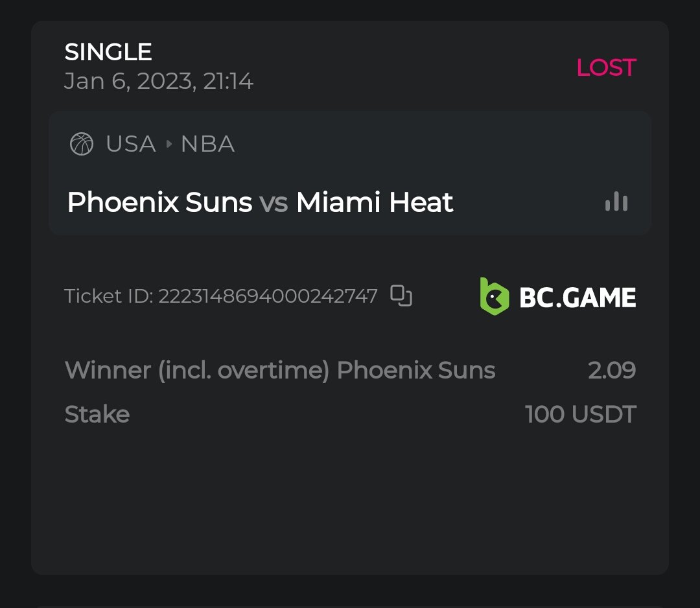Viewport: 700px width, 608px height.
Task: Click the BC.GAME brand name text
Action: click(577, 298)
